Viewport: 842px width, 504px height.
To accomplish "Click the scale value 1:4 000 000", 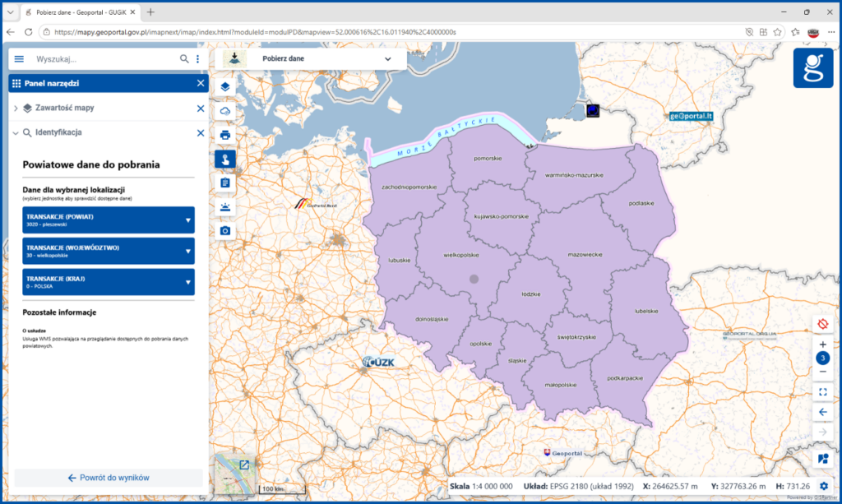I will [x=493, y=486].
